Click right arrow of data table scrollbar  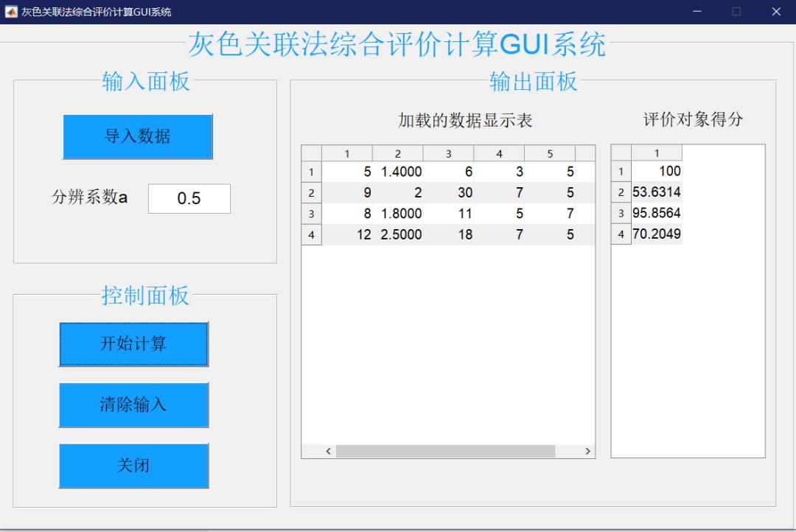[588, 451]
